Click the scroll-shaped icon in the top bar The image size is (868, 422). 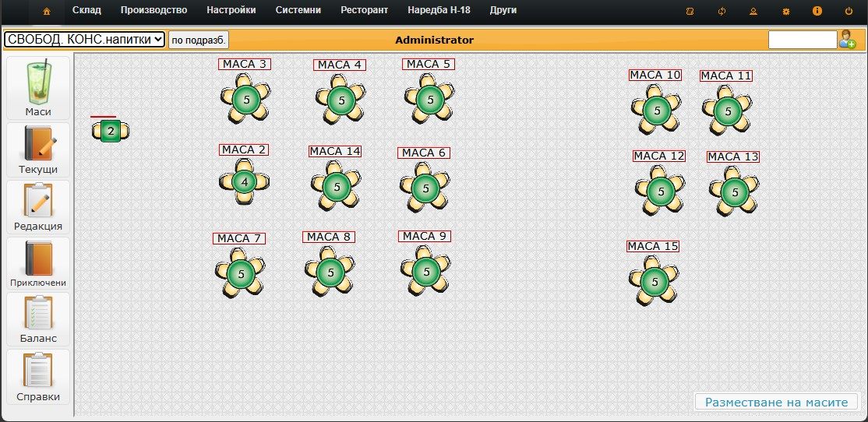690,11
